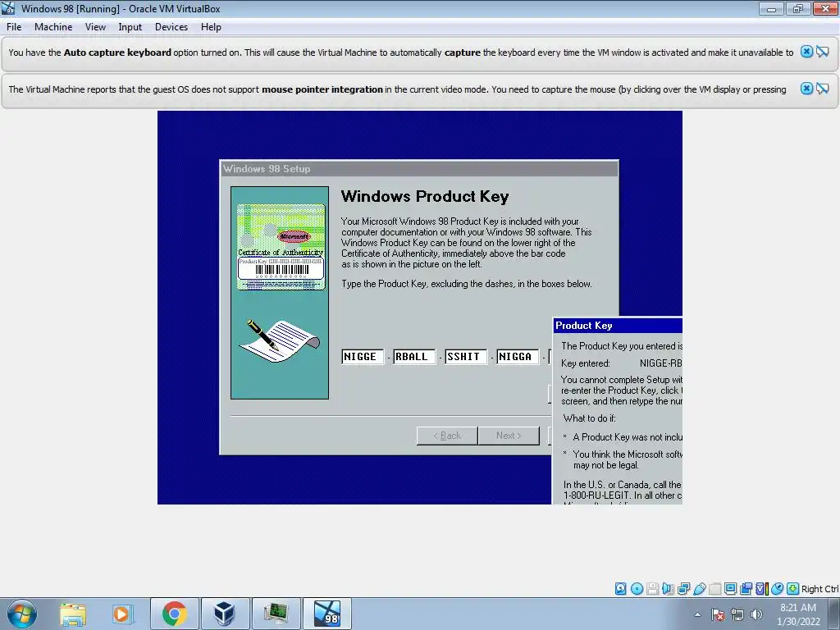Screen dimensions: 840x630
Task: Suppress future Auto capture keyboard messages
Action: point(822,52)
